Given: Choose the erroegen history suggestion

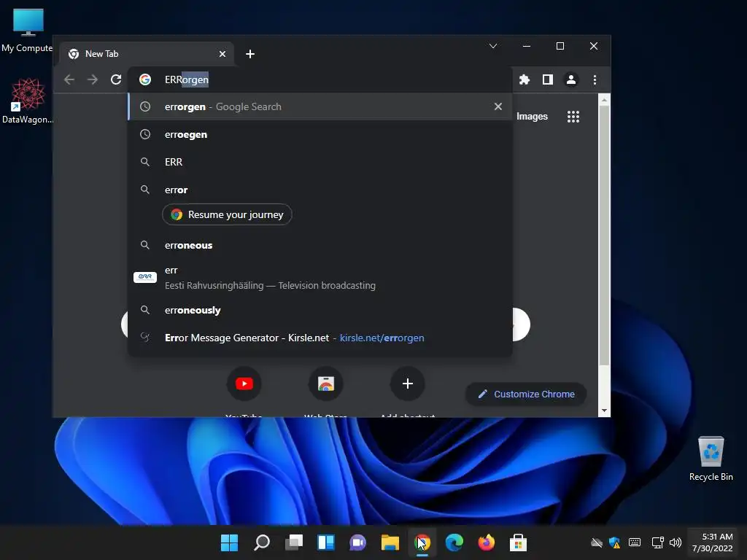Looking at the screenshot, I should [x=320, y=134].
